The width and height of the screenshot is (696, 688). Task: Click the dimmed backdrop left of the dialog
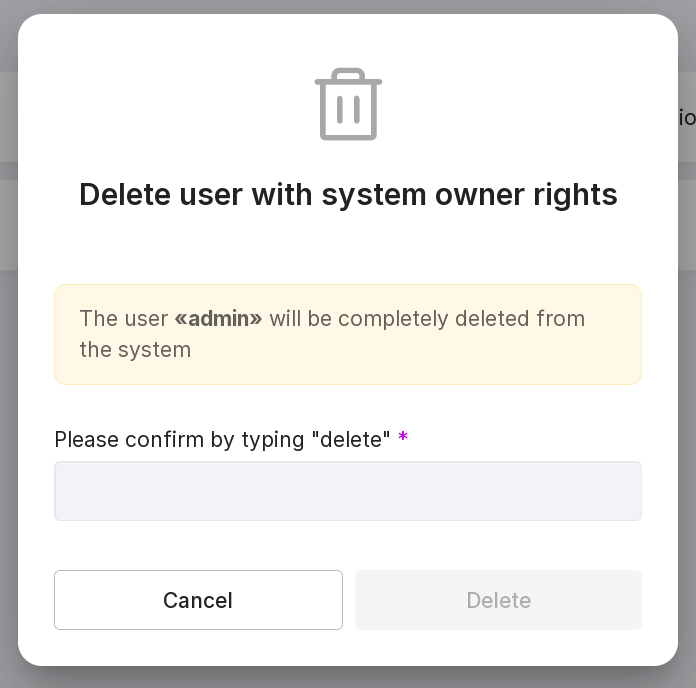[8, 400]
